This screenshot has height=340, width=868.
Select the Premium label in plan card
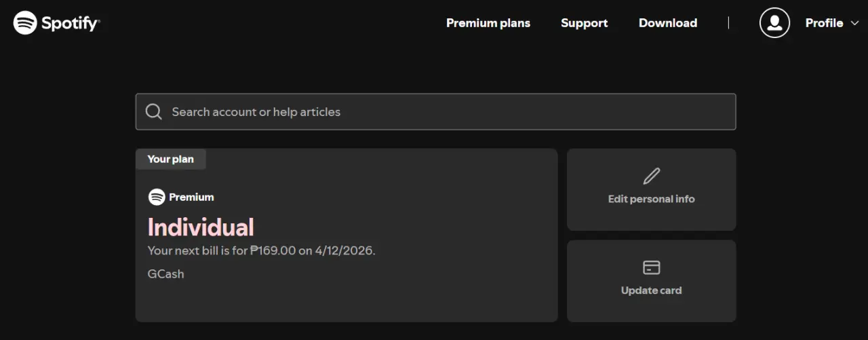191,197
